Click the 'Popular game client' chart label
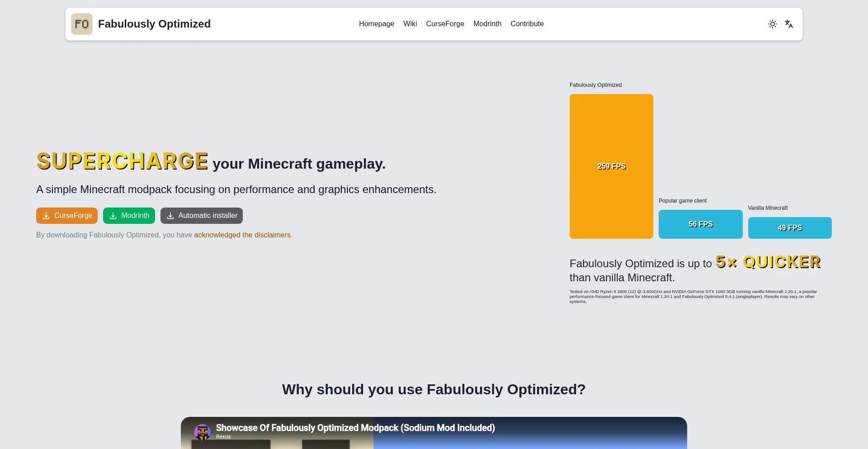This screenshot has height=449, width=868. pos(683,201)
